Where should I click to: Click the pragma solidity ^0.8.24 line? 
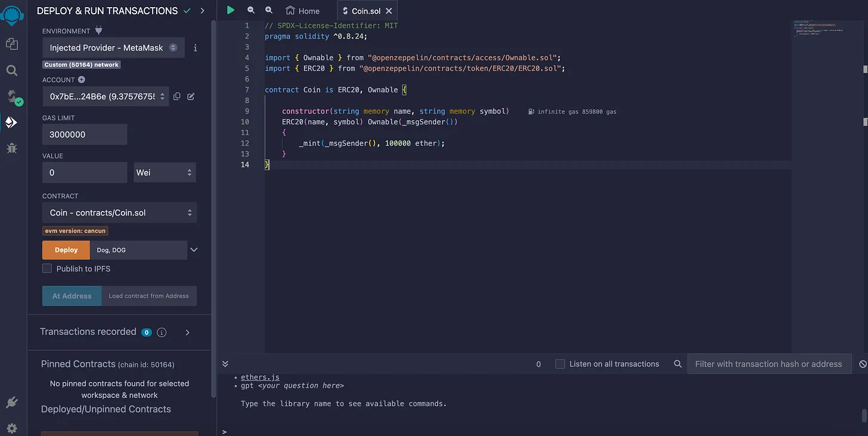[316, 36]
